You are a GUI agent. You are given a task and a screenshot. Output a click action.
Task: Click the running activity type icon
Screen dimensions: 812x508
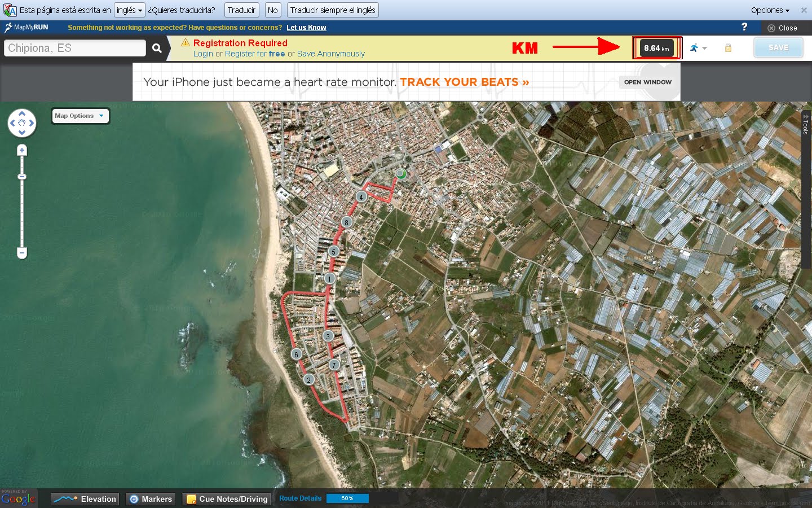(x=694, y=48)
